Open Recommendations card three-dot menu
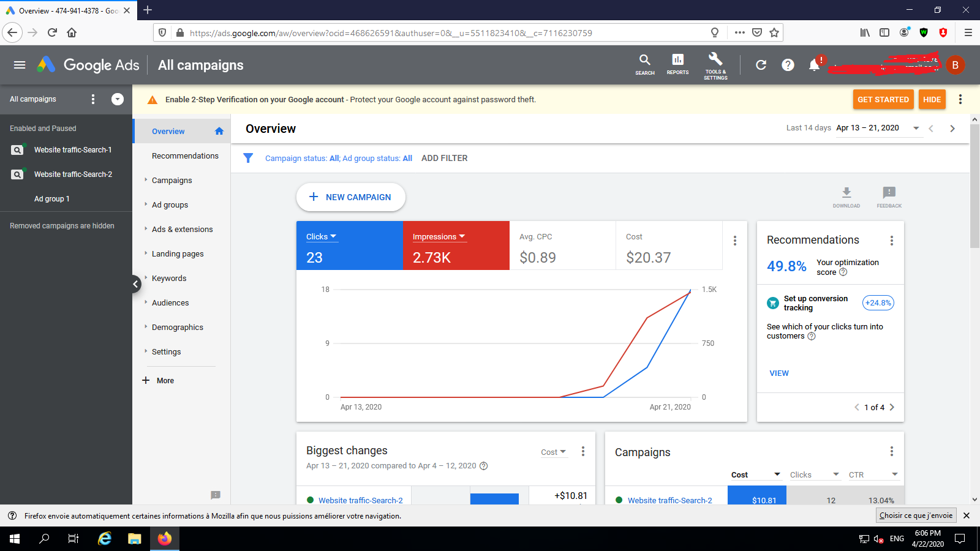 coord(892,241)
